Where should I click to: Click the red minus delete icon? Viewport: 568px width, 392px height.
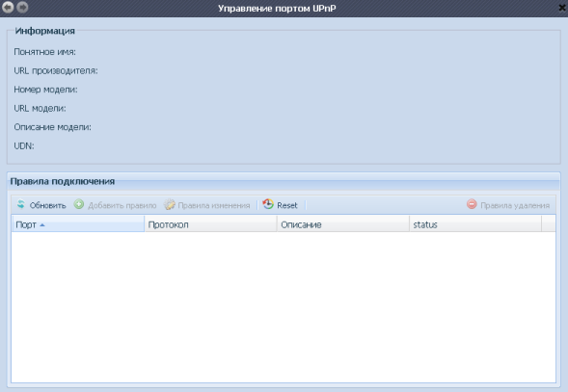472,204
